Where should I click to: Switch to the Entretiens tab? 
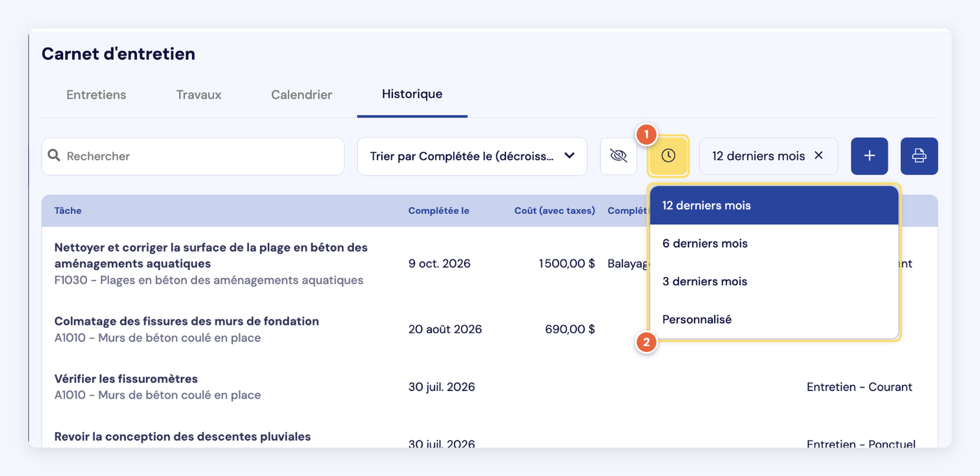(x=96, y=94)
